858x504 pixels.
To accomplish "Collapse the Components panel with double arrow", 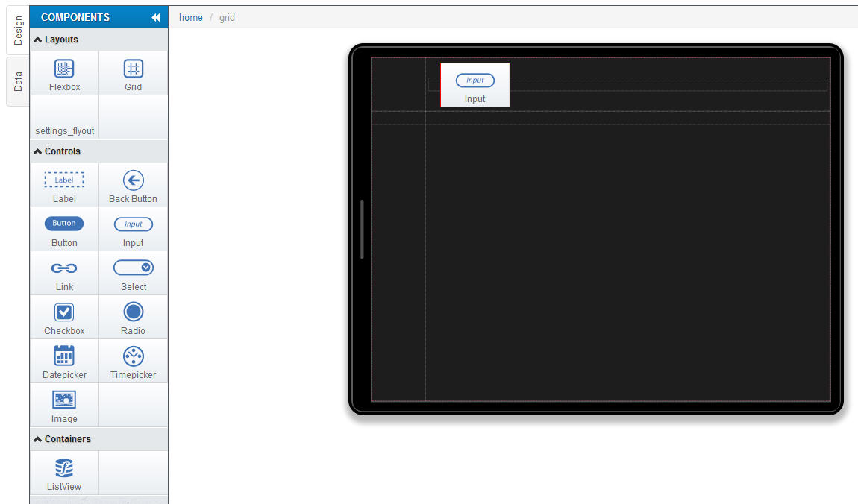I will (x=155, y=17).
